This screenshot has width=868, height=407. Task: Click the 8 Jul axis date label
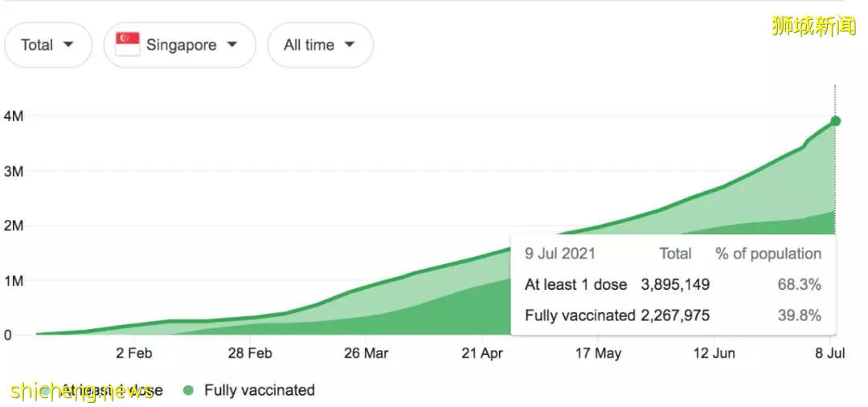tap(829, 352)
